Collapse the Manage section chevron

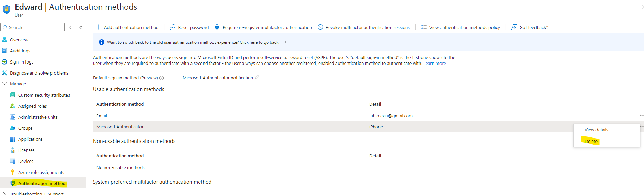(x=4, y=84)
